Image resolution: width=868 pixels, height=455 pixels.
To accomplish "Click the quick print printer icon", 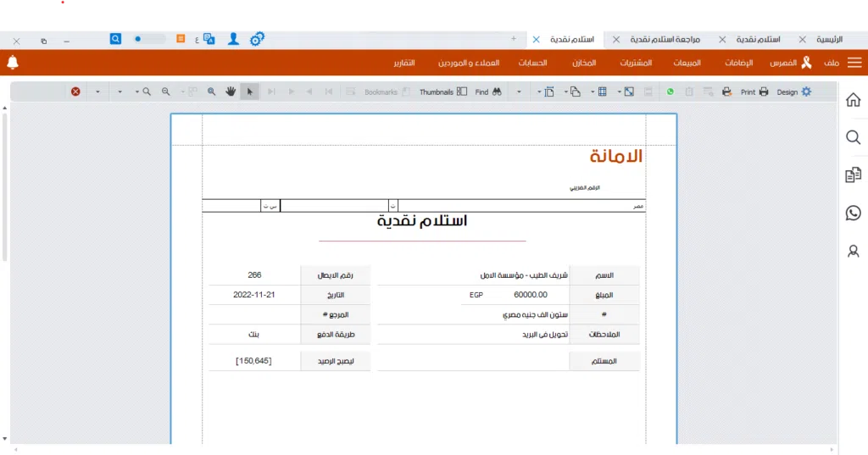I will click(726, 92).
